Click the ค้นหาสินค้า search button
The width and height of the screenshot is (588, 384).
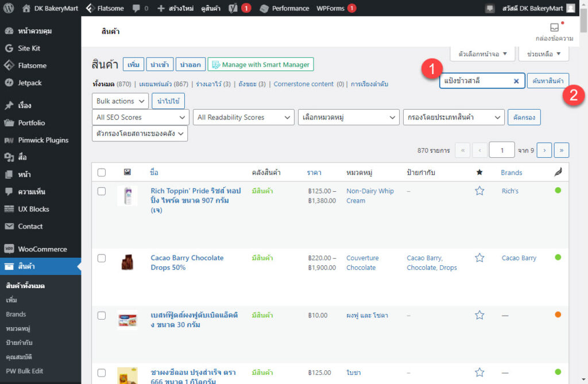pos(548,81)
